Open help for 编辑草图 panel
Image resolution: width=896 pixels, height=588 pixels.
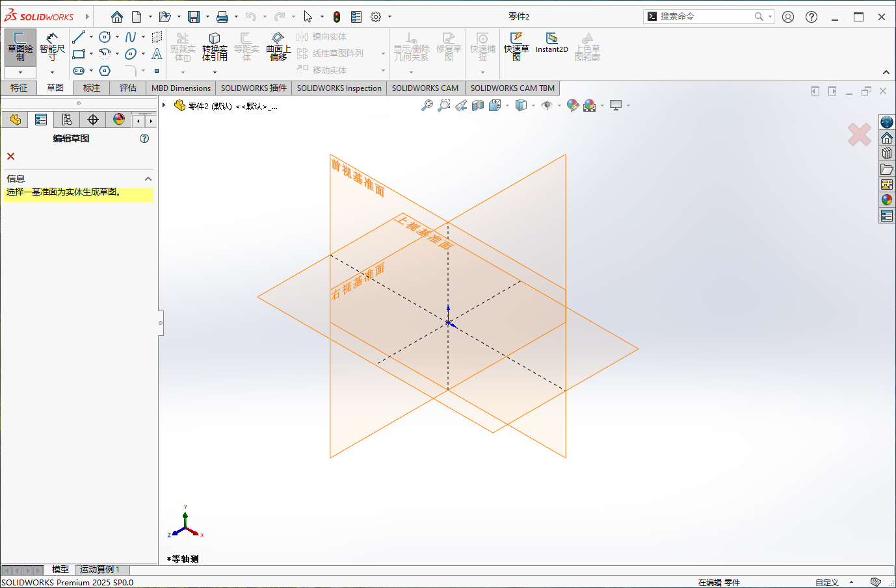(x=144, y=138)
